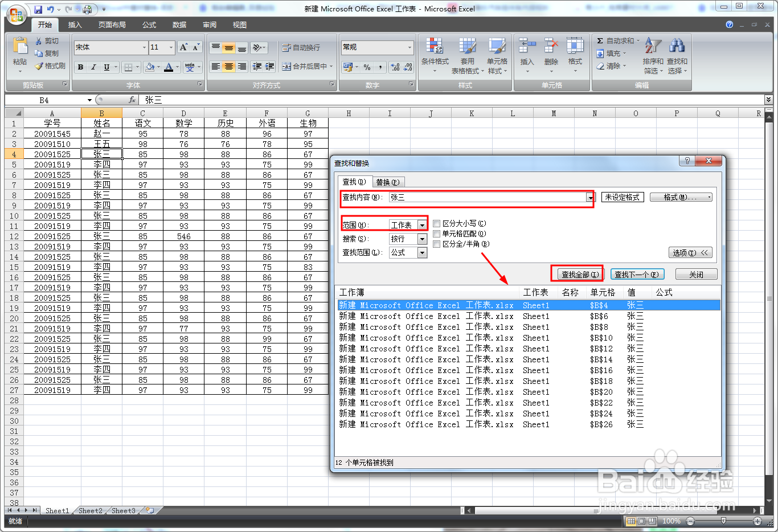Toggle Wrap Text (自动换行)

301,48
